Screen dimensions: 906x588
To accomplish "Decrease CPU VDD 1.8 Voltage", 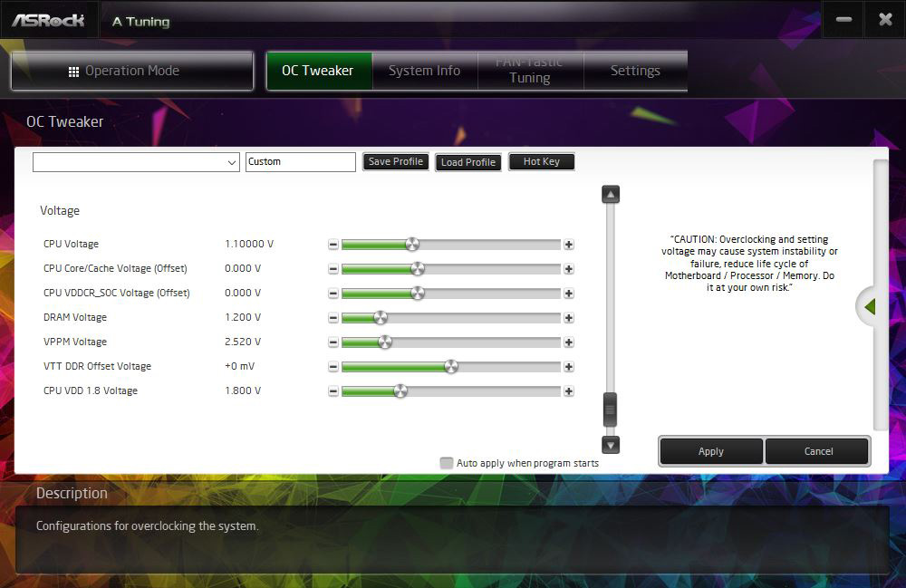I will click(x=333, y=391).
